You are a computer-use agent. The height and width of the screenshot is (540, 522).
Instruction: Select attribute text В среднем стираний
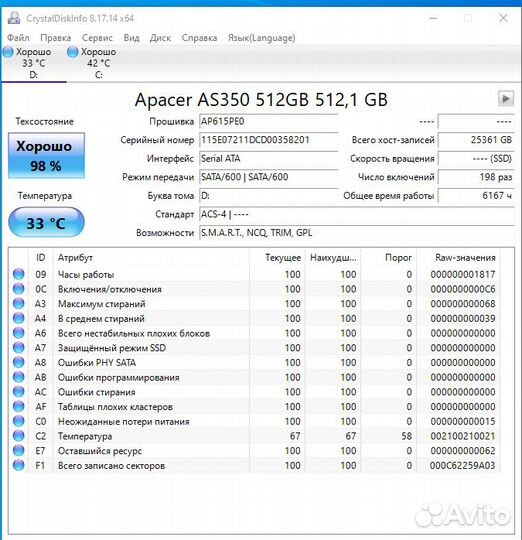[101, 319]
